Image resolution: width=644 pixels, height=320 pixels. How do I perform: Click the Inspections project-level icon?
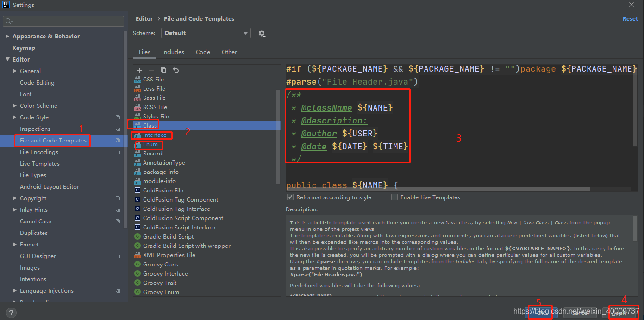pos(118,129)
